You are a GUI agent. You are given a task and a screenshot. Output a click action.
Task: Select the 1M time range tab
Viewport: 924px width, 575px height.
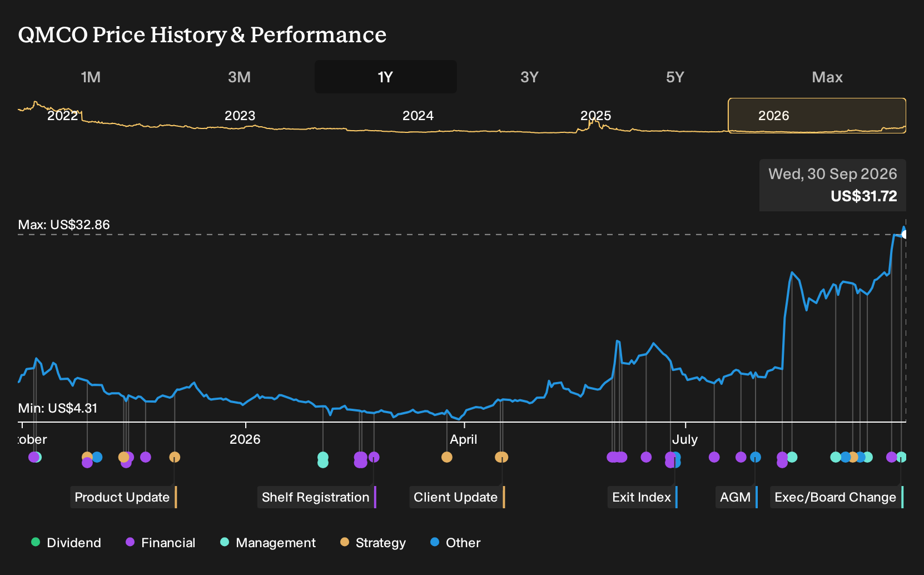(91, 77)
